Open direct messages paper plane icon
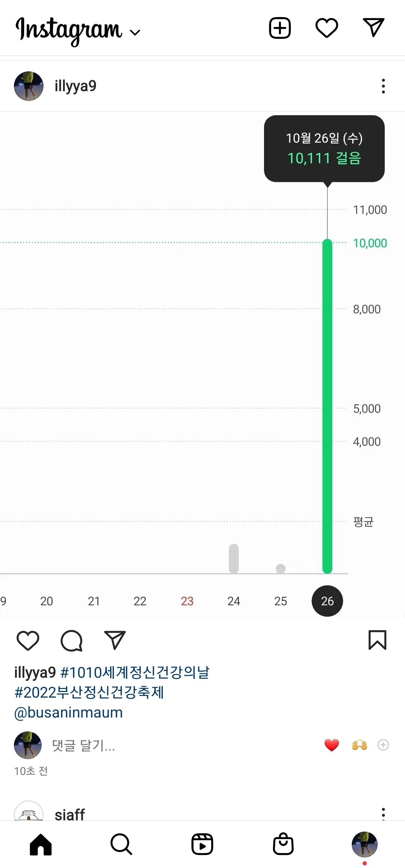405x868 pixels. (373, 27)
